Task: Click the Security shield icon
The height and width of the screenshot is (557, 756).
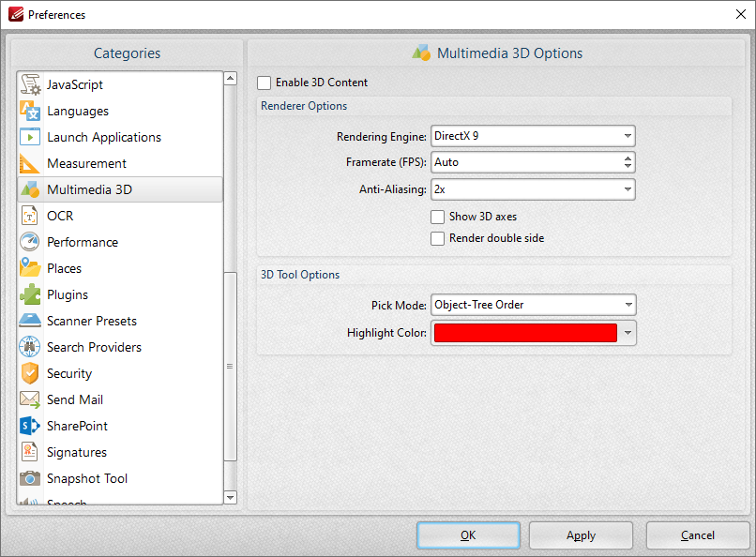Action: point(30,373)
